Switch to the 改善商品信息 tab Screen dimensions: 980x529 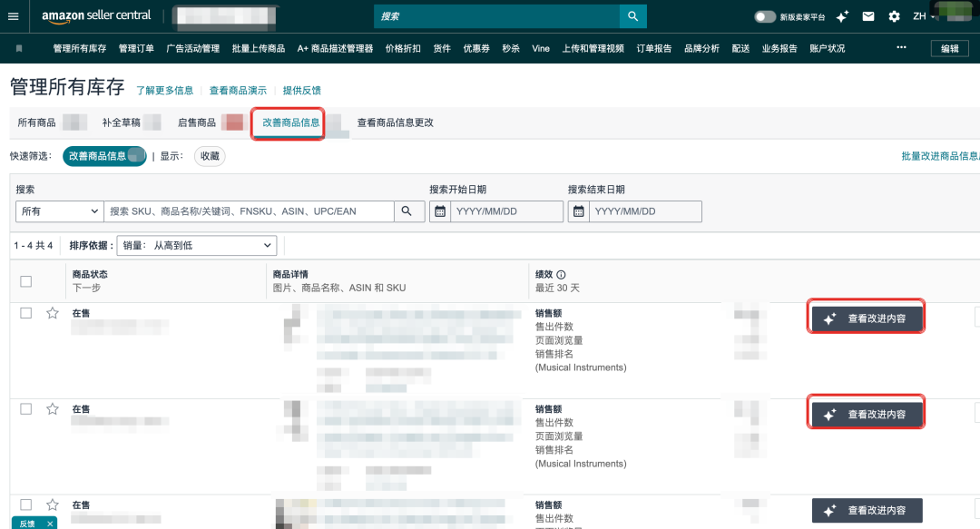tap(290, 122)
